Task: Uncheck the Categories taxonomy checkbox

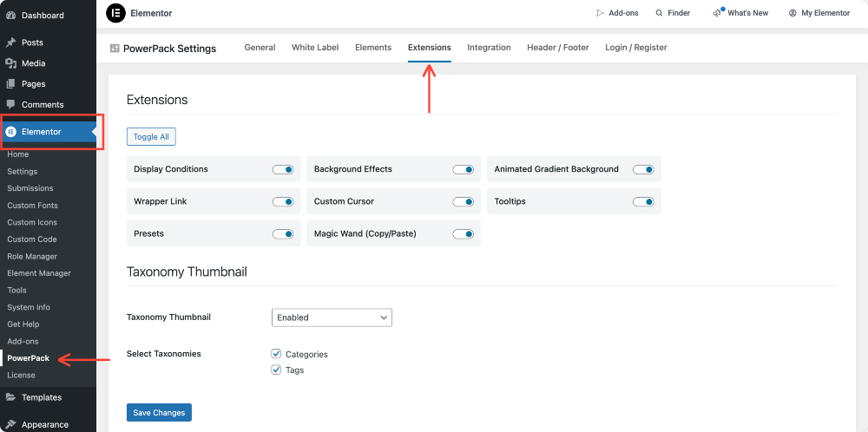Action: click(x=276, y=353)
